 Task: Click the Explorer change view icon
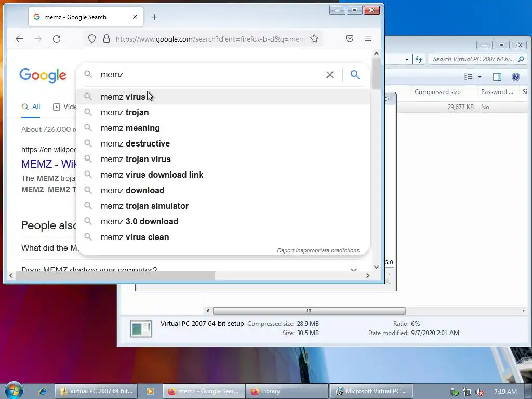point(469,77)
